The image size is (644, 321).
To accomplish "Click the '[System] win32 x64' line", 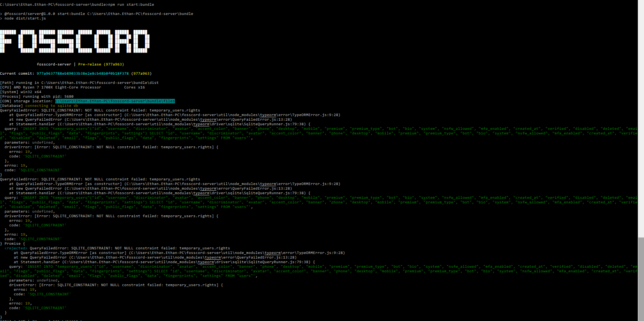I will coord(21,92).
